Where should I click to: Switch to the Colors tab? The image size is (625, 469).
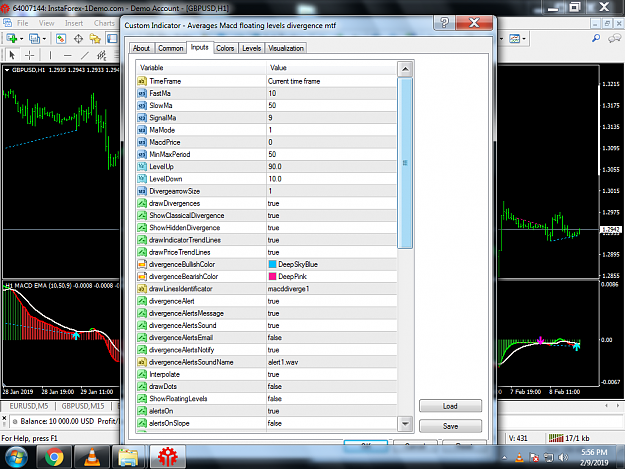(x=225, y=48)
